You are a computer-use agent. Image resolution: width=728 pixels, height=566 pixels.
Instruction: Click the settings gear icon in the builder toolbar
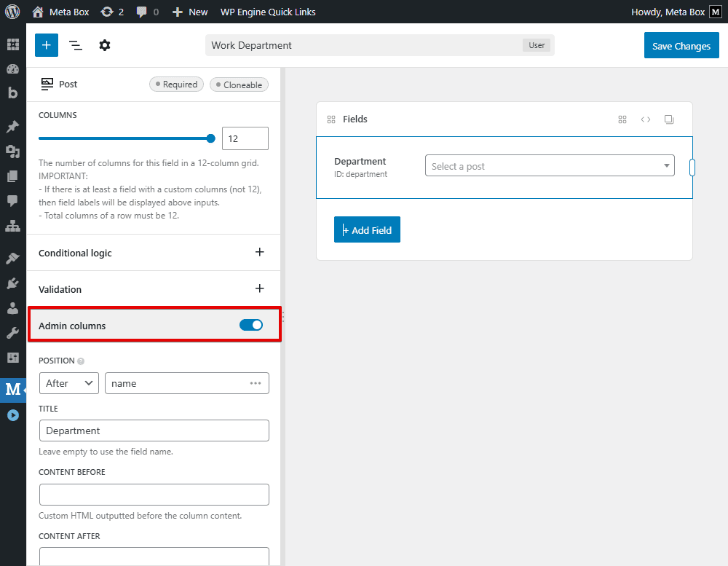click(105, 45)
